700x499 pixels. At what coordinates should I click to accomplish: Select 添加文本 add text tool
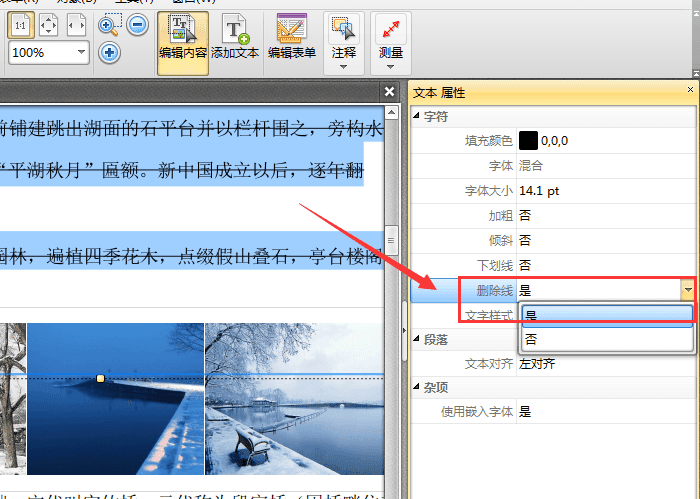tap(235, 38)
